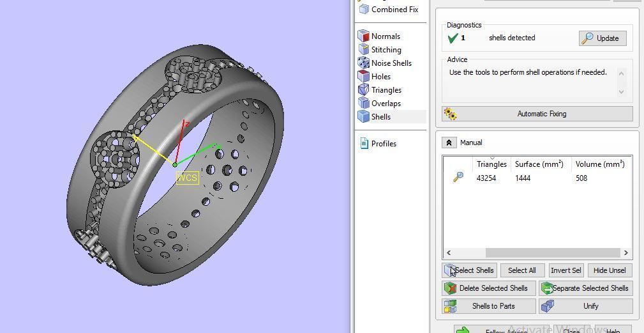
Task: Click the WCS label in viewport
Action: click(187, 178)
